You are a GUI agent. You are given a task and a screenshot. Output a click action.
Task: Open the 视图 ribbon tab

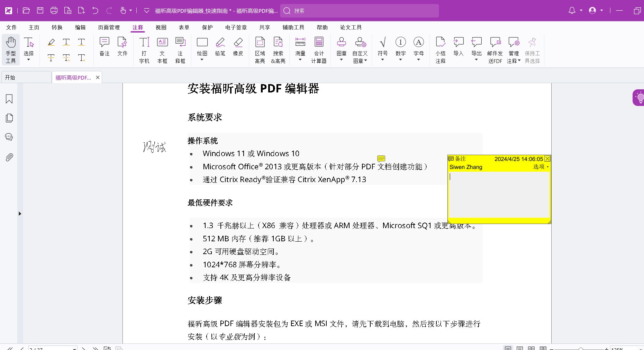coord(161,27)
